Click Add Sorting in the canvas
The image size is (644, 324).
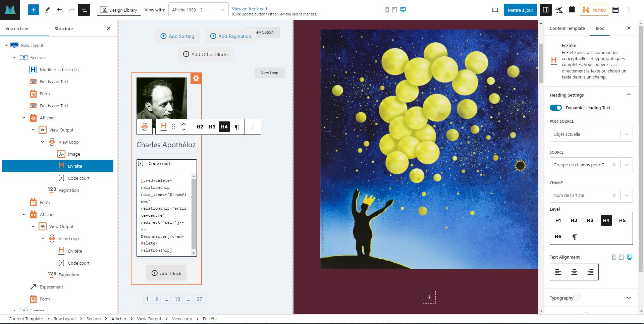pos(177,36)
